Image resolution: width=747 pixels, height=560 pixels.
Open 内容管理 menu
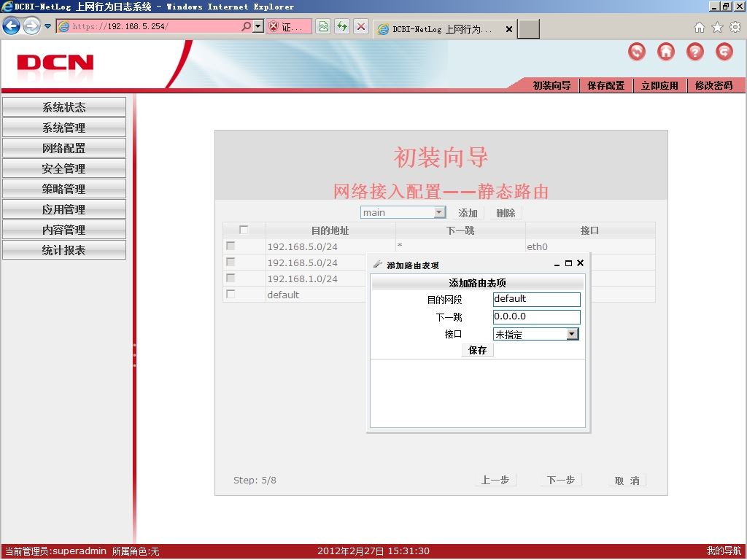[64, 230]
